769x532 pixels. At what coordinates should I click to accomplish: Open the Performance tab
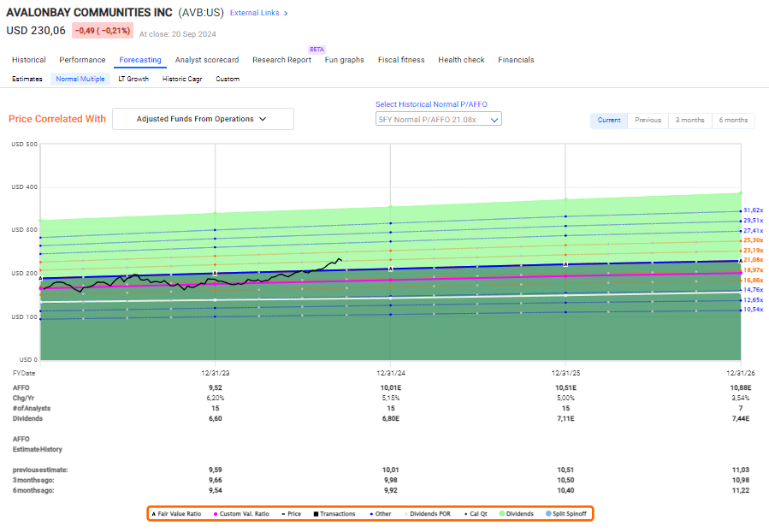[82, 60]
